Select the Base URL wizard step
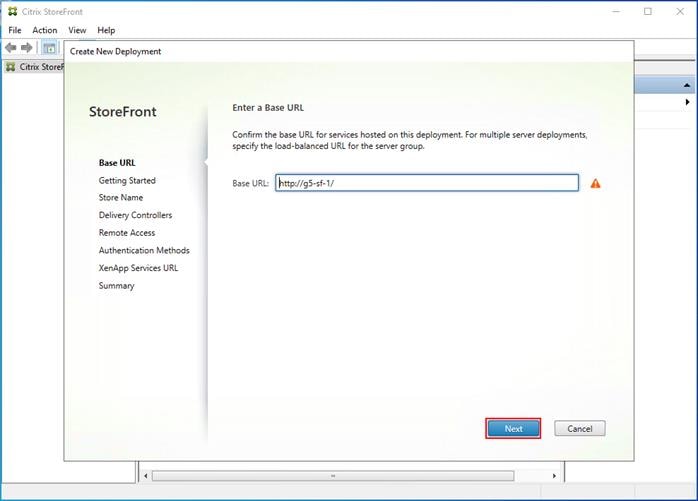698x501 pixels. [117, 163]
